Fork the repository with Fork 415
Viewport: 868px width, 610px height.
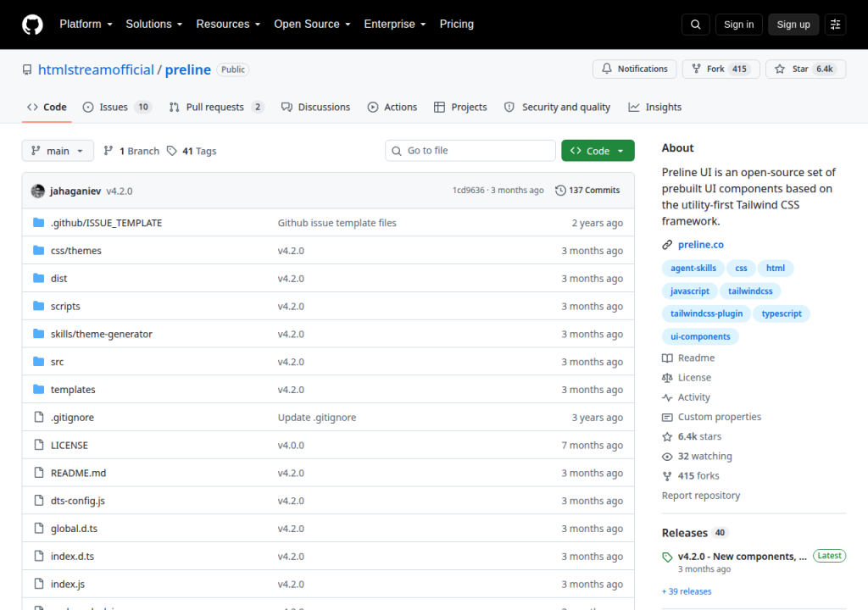[x=721, y=69]
